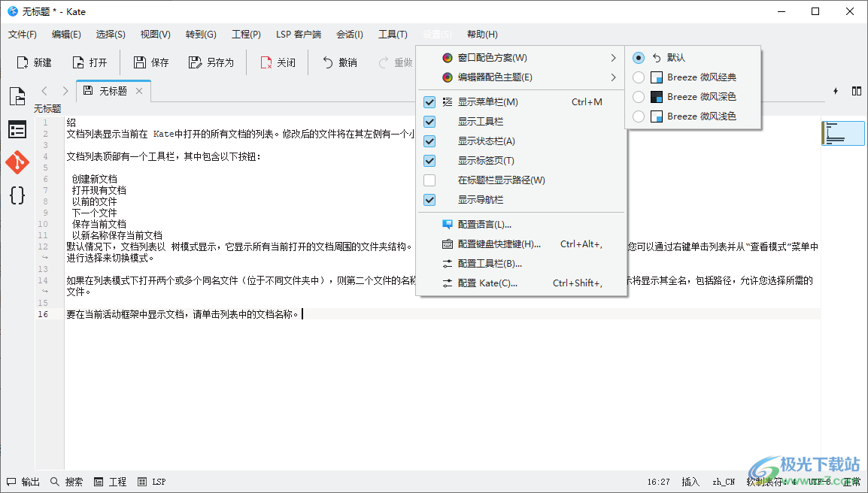Open the 搜索 search panel
This screenshot has height=493, width=868.
pos(66,482)
